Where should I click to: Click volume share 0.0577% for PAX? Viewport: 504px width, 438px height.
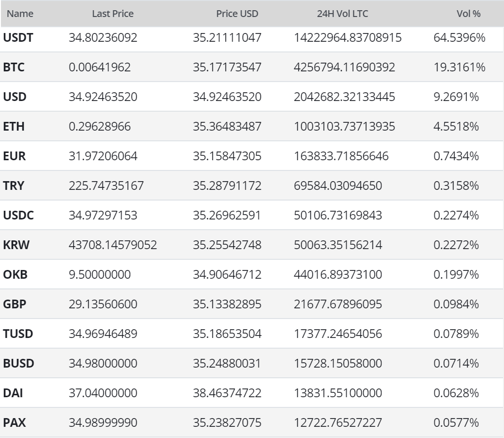456,422
